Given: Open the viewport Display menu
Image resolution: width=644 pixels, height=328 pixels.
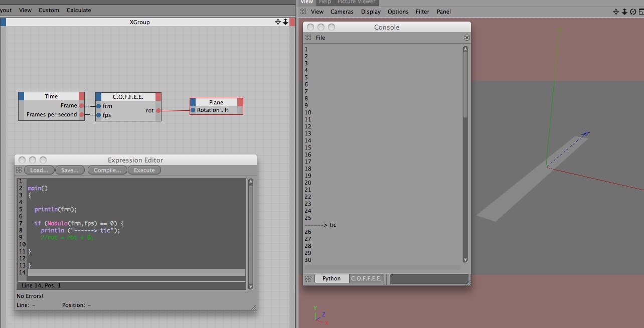Looking at the screenshot, I should (x=371, y=12).
